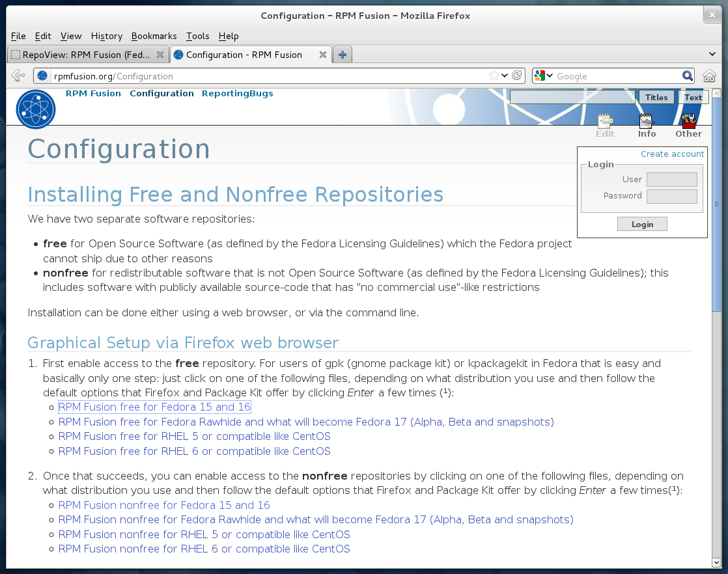
Task: Close the Configuration - RPM Fusion tab
Action: 323,55
